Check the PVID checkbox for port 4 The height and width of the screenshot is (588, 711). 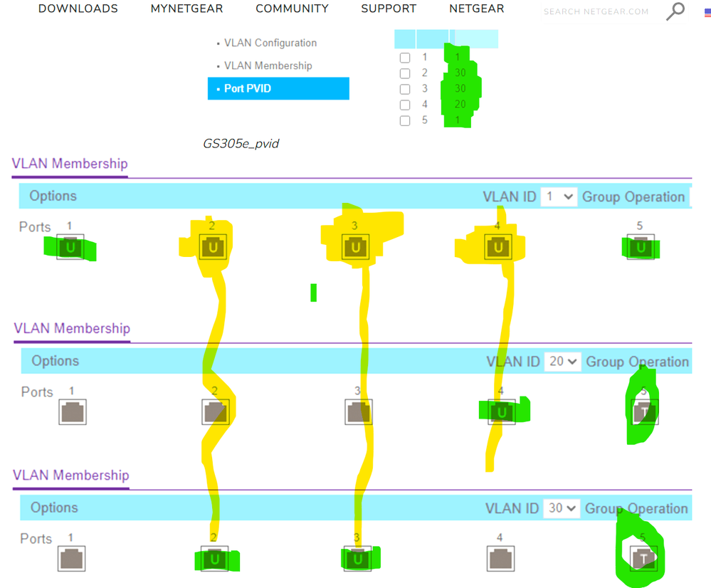(405, 105)
